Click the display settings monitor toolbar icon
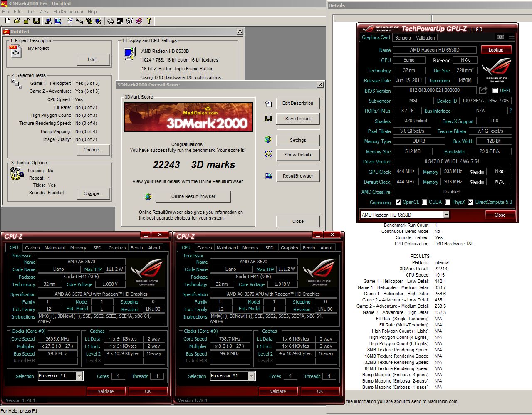 (98, 21)
